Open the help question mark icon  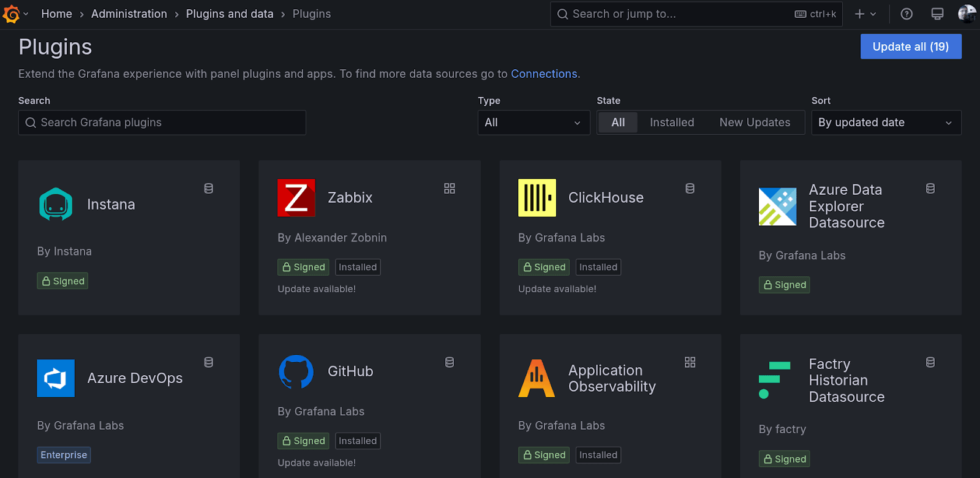[x=907, y=14]
